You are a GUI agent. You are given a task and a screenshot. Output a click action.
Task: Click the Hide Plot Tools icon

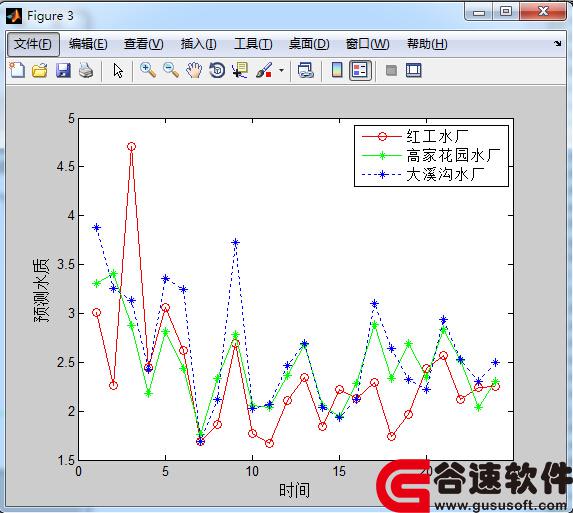pyautogui.click(x=391, y=70)
